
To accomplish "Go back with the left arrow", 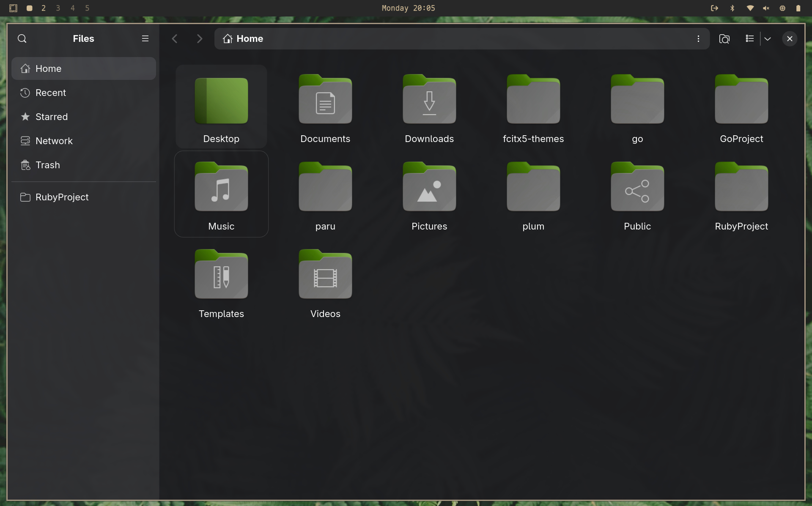I will [x=175, y=39].
